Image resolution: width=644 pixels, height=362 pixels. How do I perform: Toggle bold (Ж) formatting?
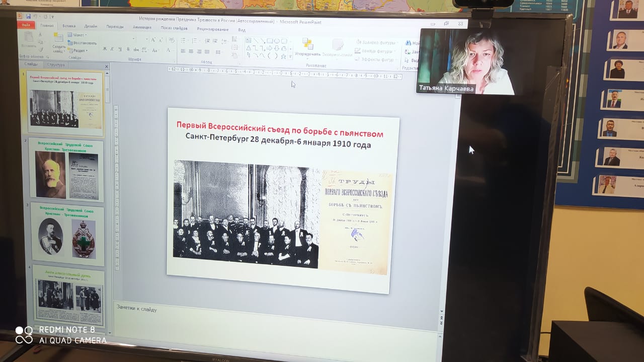(x=105, y=49)
